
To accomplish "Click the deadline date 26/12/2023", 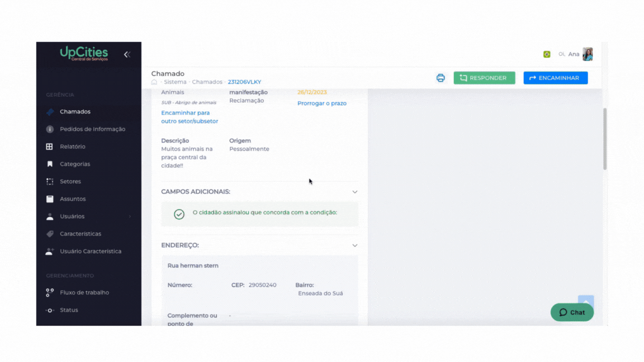I will pyautogui.click(x=312, y=92).
